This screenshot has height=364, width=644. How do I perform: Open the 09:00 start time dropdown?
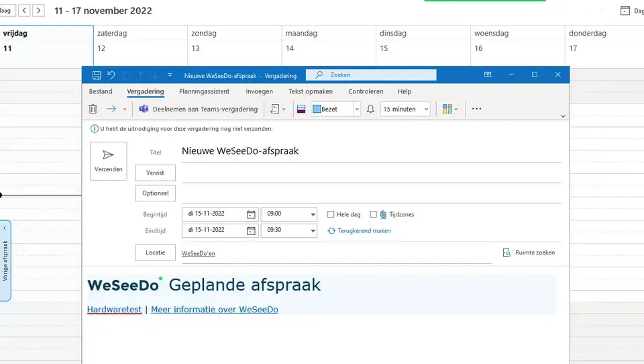pyautogui.click(x=313, y=214)
